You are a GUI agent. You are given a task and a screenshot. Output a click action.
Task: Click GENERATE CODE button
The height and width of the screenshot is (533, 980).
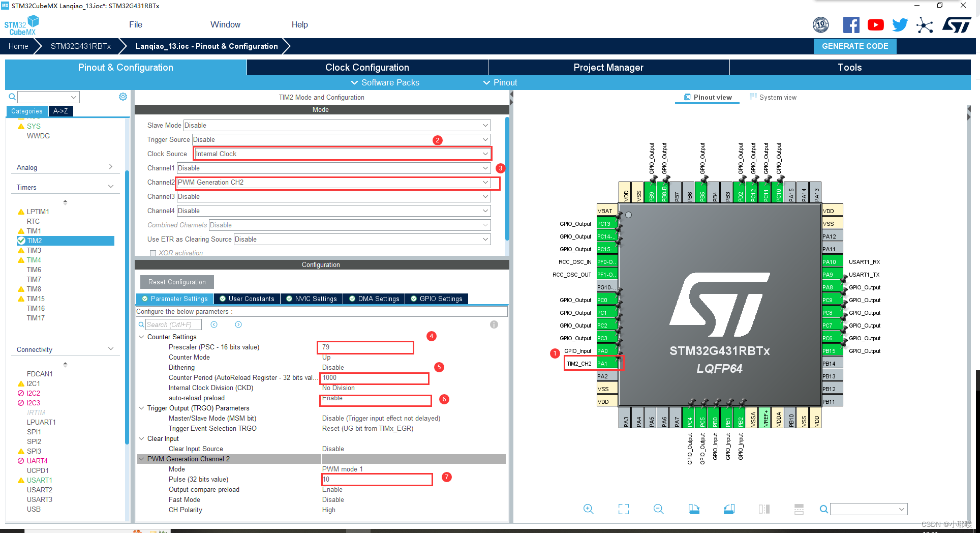pyautogui.click(x=855, y=46)
